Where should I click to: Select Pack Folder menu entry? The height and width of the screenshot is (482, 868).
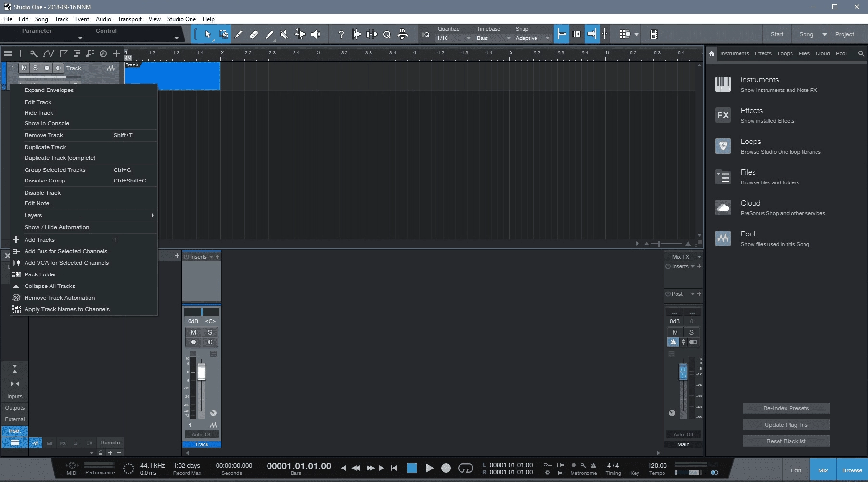[84, 274]
